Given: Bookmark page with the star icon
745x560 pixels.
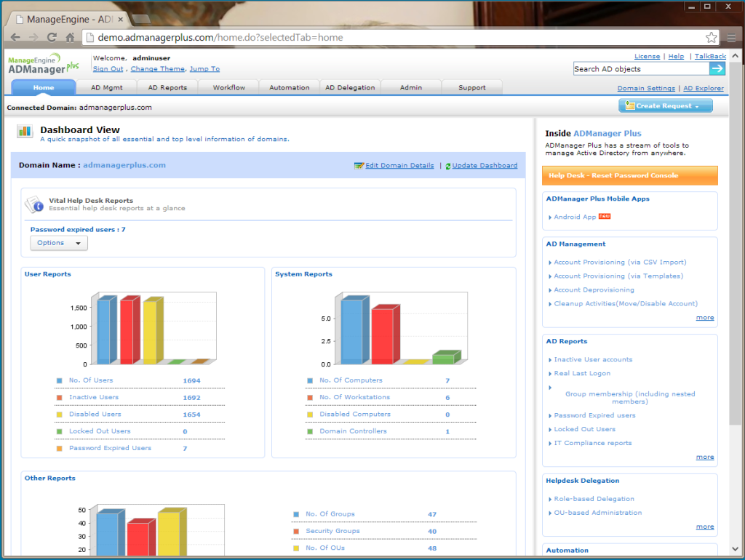Looking at the screenshot, I should tap(712, 38).
